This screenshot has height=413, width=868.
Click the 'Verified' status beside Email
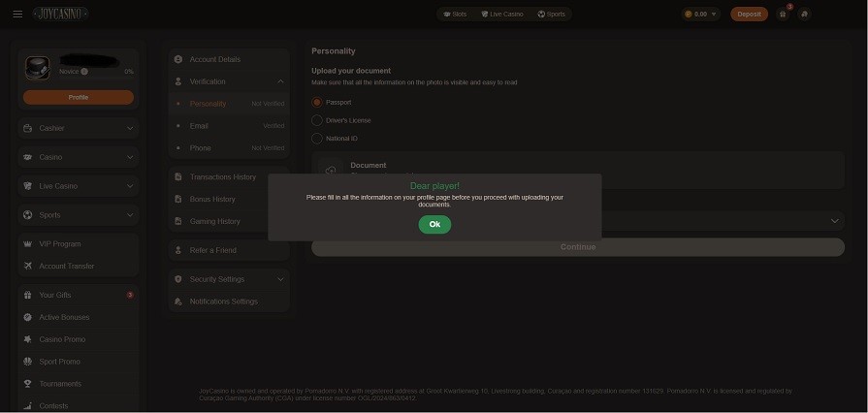point(273,126)
